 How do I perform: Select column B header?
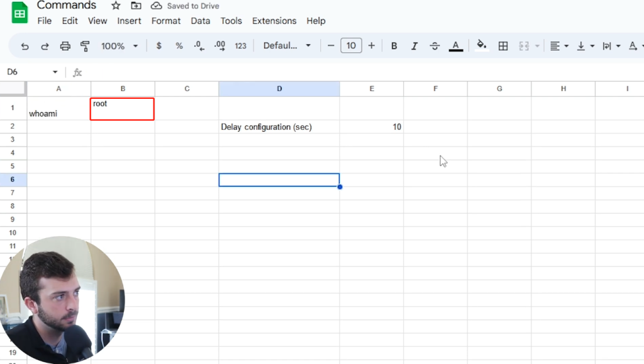pos(123,89)
